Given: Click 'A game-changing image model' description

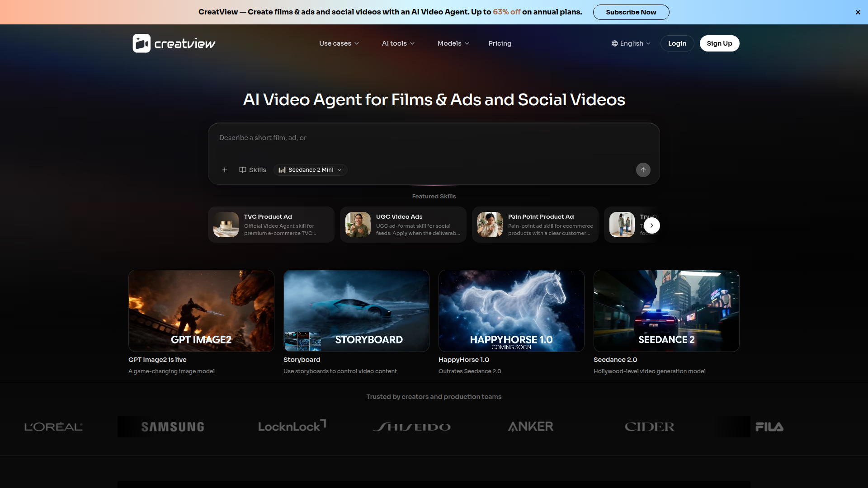Looking at the screenshot, I should click(x=171, y=371).
